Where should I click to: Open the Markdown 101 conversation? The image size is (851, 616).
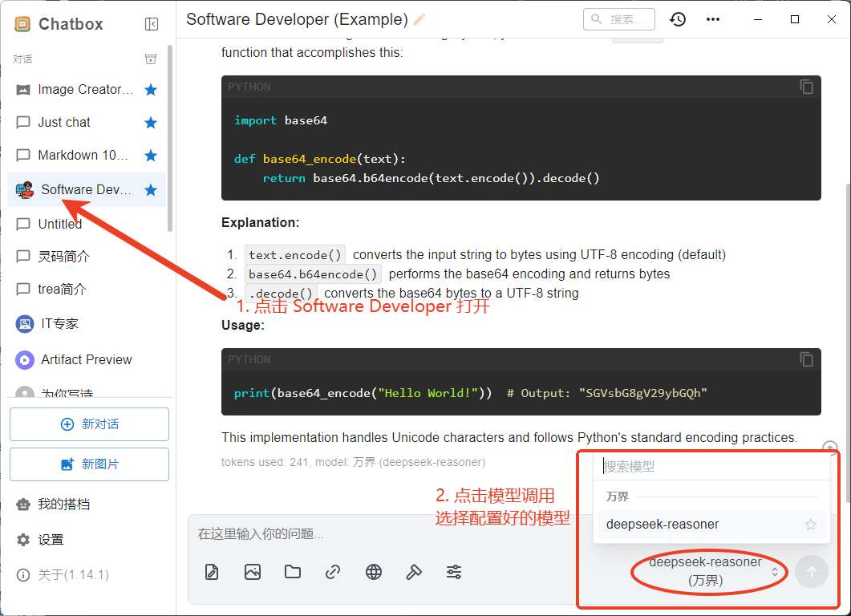(83, 156)
